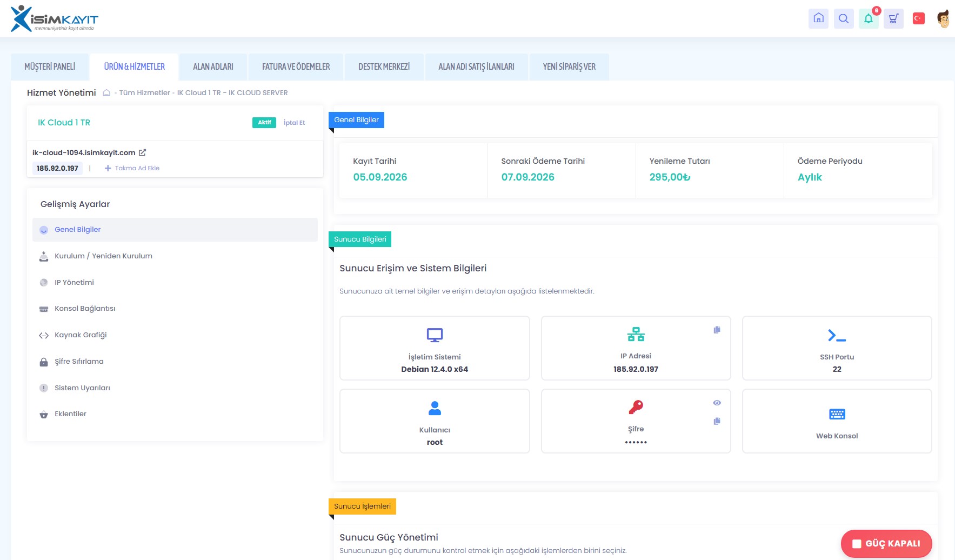Click Takma Ad Ekle link
955x560 pixels.
pyautogui.click(x=132, y=168)
